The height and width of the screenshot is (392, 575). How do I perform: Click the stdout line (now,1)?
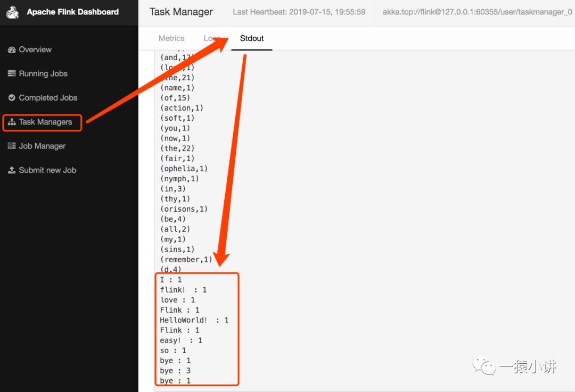[175, 138]
